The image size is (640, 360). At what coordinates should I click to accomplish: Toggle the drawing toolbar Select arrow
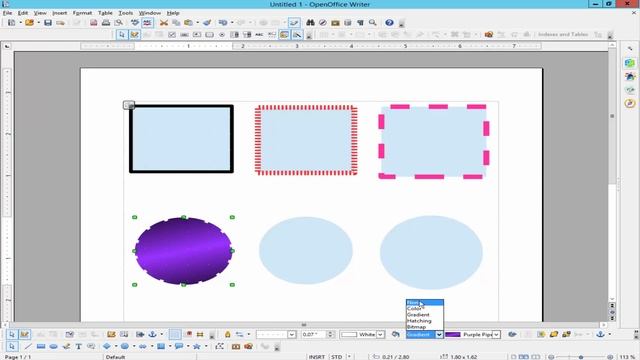[x=12, y=347]
